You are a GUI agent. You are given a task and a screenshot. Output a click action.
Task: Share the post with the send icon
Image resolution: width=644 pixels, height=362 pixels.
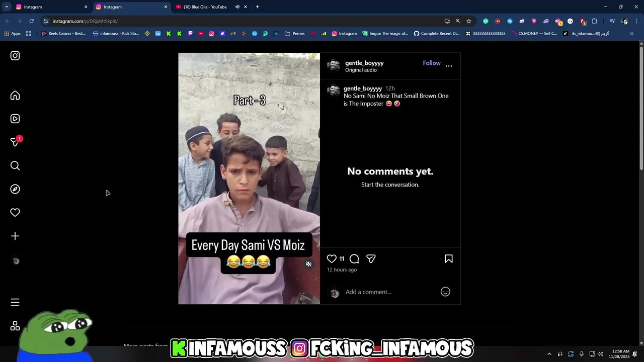[371, 258]
